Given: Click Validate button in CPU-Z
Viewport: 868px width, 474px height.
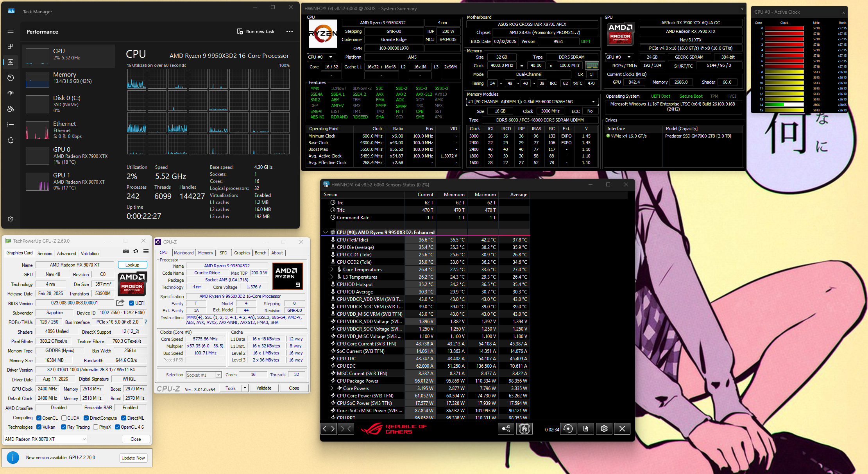Looking at the screenshot, I should [264, 388].
